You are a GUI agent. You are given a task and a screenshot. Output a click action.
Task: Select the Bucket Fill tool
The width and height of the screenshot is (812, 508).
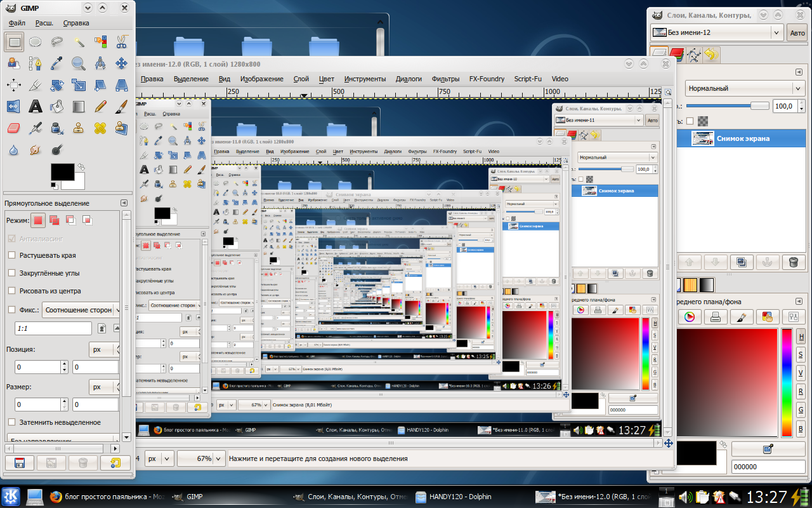coord(57,106)
